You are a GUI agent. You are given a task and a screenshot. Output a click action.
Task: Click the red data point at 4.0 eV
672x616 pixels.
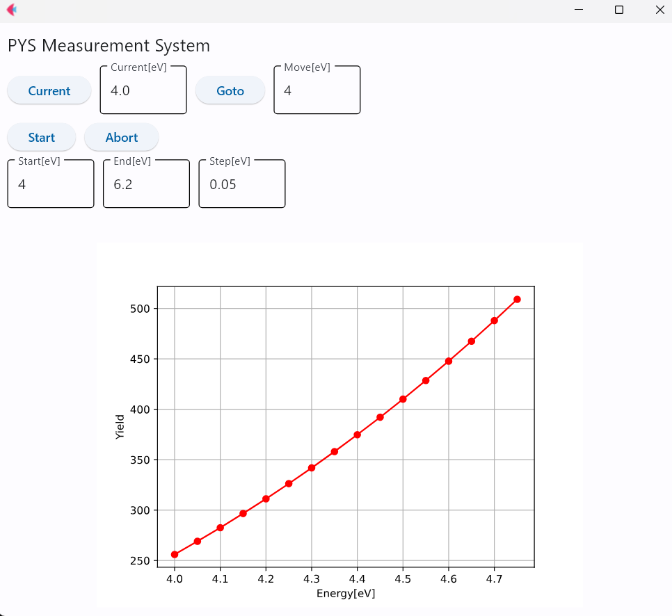[x=175, y=554]
